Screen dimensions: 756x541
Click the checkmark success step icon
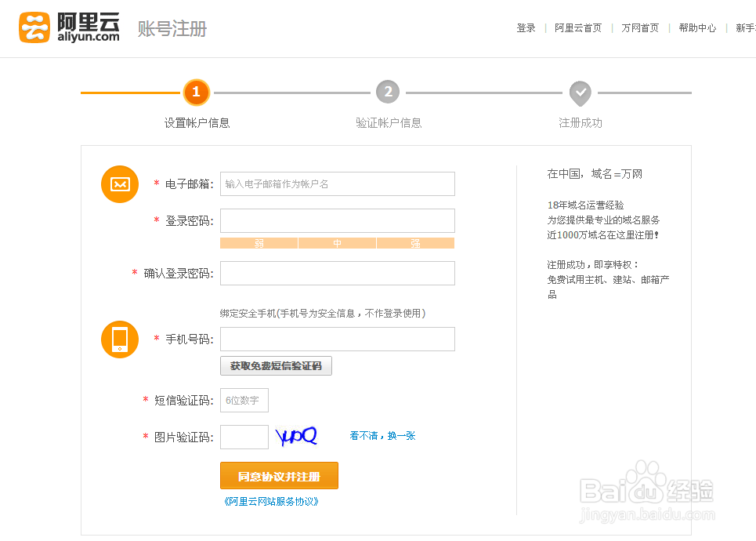pos(581,93)
